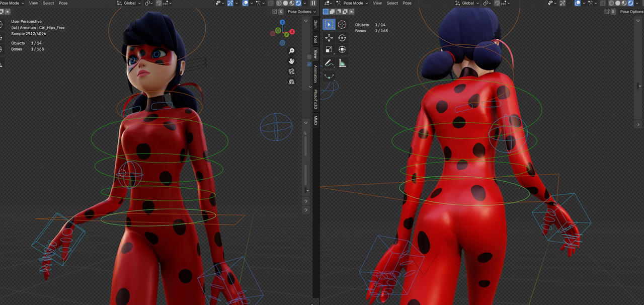Screen dimensions: 644x305
Task: Click the blue Z axis on navigation gizmo
Action: click(283, 23)
